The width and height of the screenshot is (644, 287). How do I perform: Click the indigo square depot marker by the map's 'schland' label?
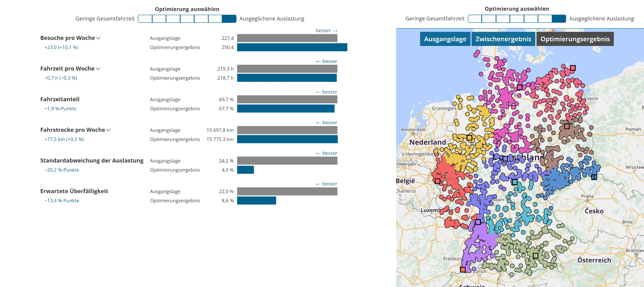click(x=505, y=158)
